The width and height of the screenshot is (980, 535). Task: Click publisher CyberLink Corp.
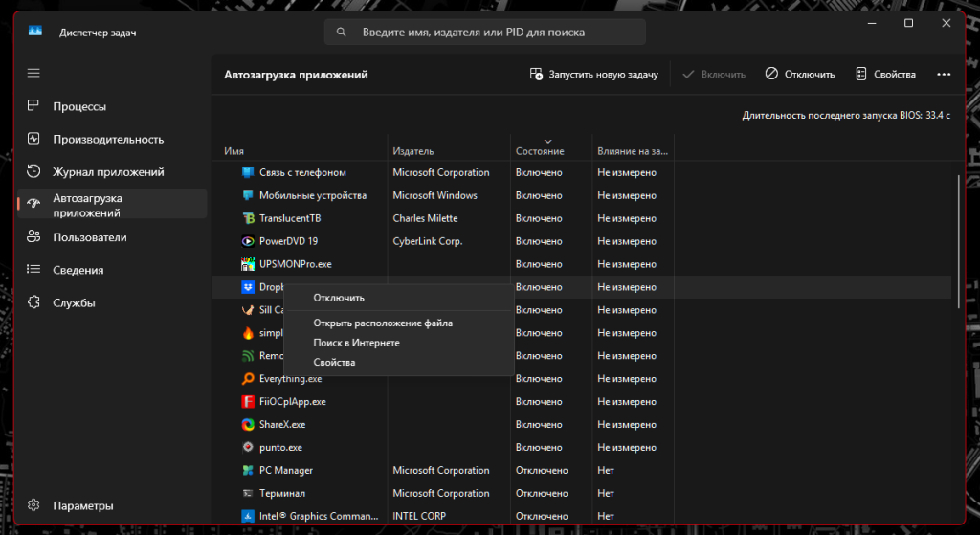[428, 241]
